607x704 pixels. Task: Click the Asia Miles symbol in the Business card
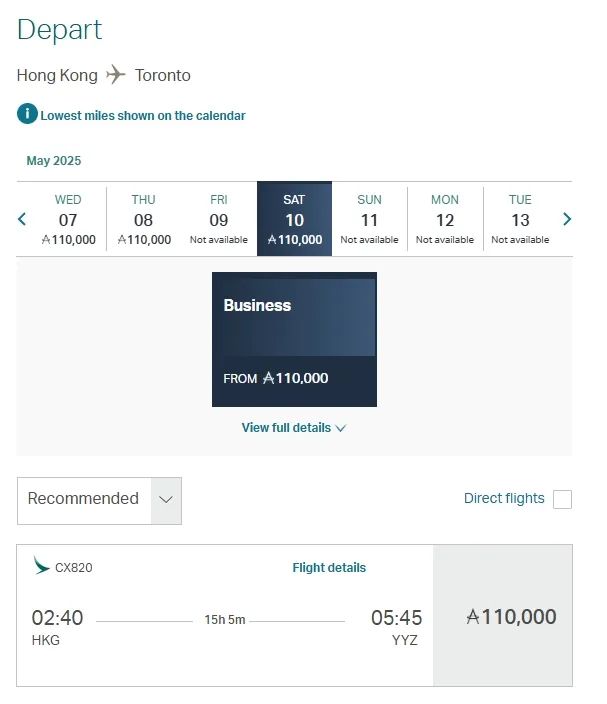point(268,378)
